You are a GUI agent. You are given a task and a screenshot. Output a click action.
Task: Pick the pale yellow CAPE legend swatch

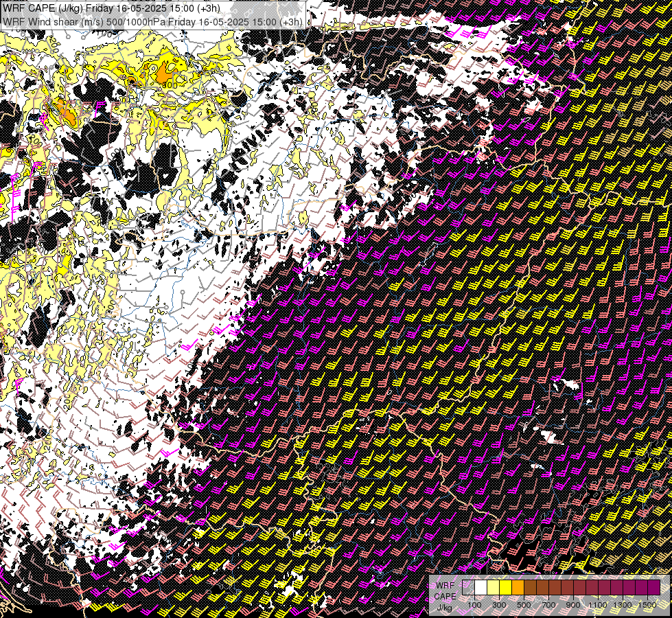494,588
